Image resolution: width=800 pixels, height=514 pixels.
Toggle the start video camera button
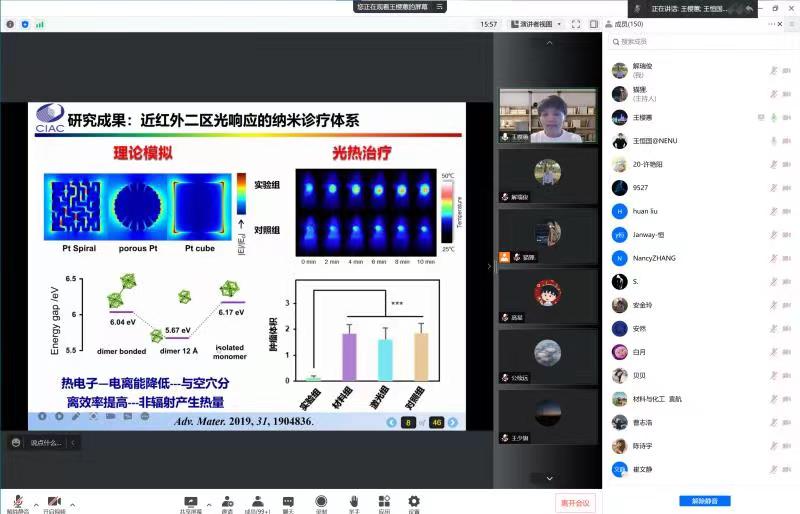[54, 501]
